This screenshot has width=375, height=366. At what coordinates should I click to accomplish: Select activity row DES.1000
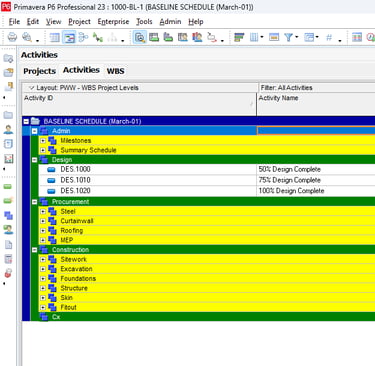click(x=207, y=169)
